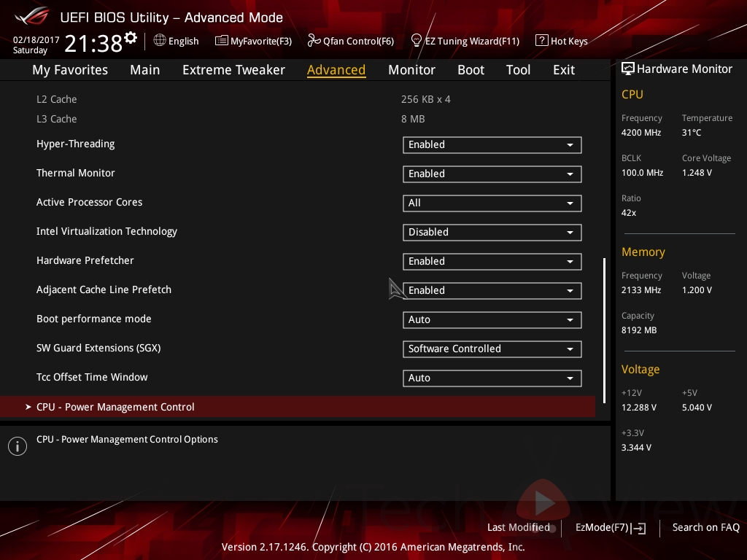Click the 21:38 clock display
This screenshot has height=560, width=747.
coord(93,44)
